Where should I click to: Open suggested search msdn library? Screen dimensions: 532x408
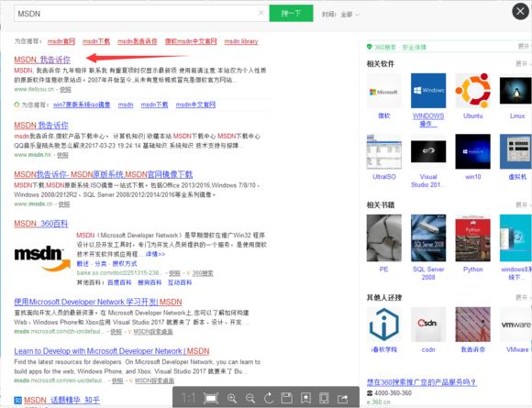[241, 41]
